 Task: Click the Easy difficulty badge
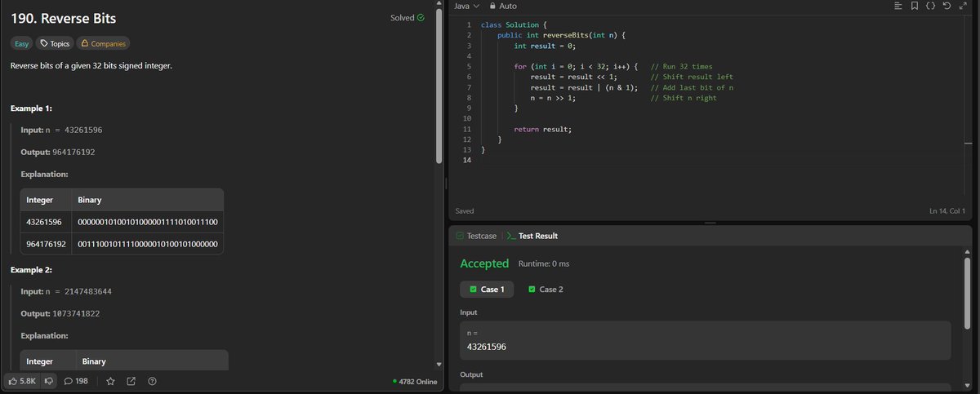pyautogui.click(x=22, y=43)
